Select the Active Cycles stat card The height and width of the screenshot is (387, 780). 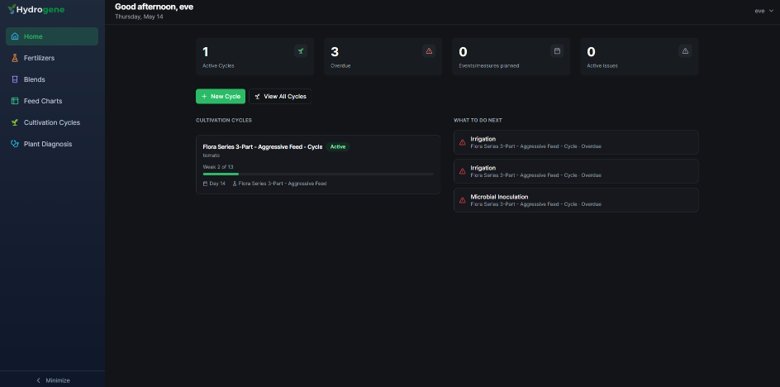pyautogui.click(x=255, y=57)
